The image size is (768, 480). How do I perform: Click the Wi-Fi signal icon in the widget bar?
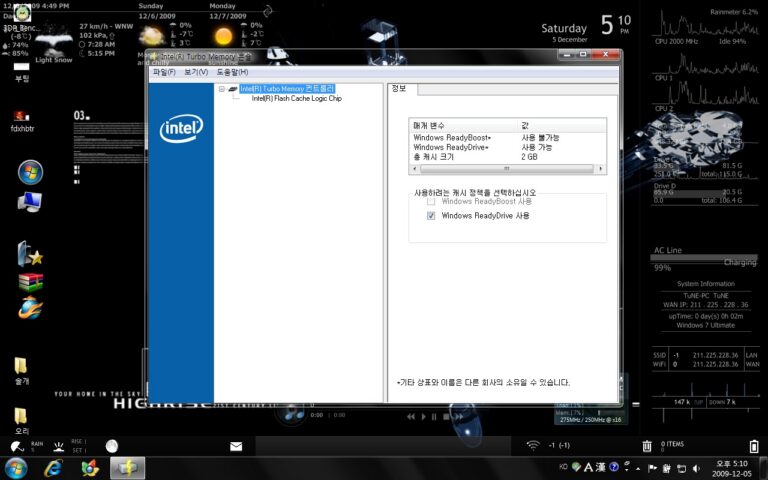pyautogui.click(x=533, y=445)
